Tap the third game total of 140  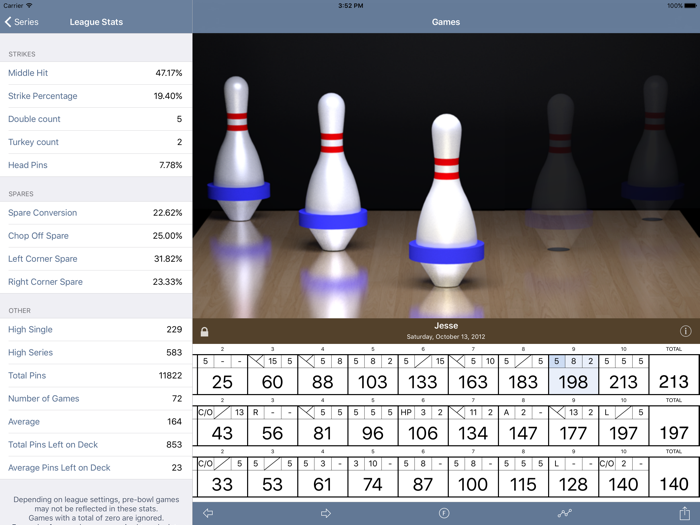coord(674,477)
